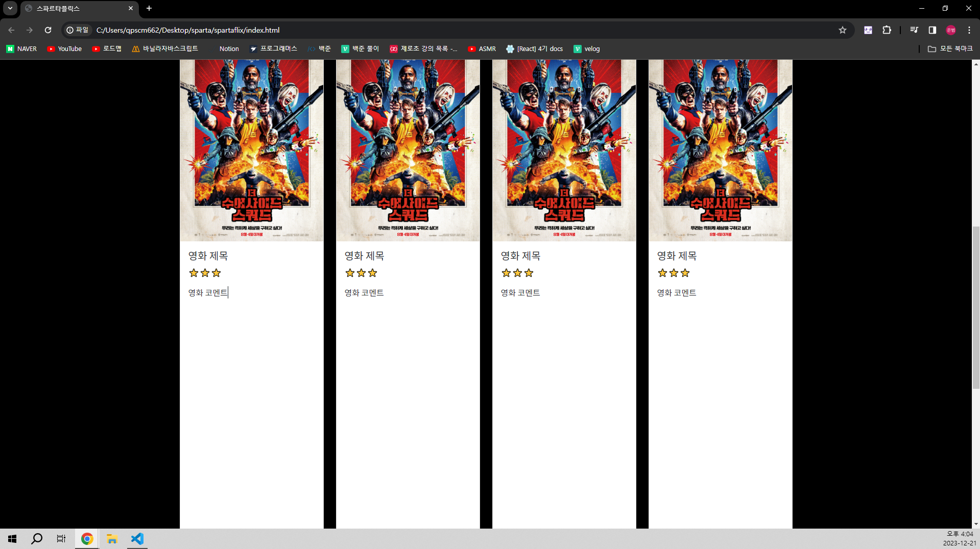This screenshot has height=549, width=980.
Task: Click the star rating in fourth card
Action: [674, 273]
